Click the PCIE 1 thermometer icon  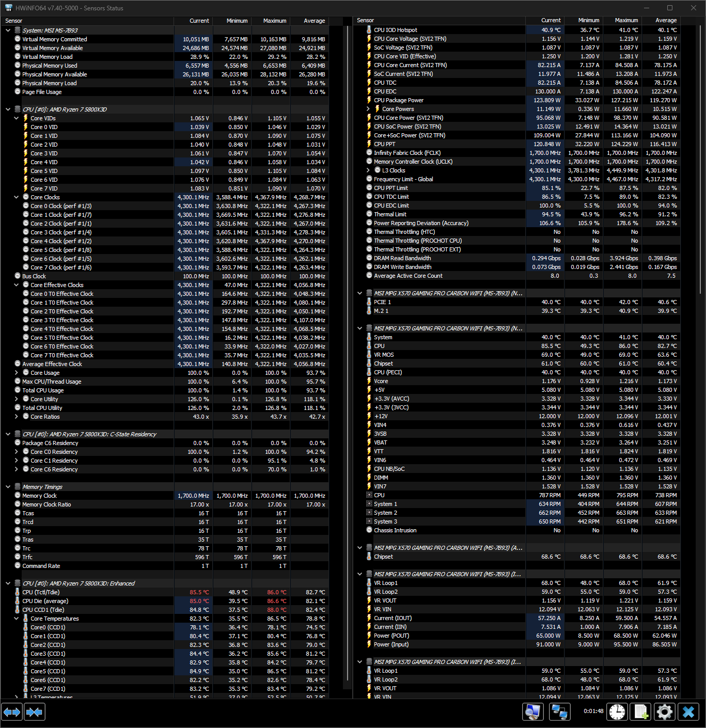tap(369, 302)
